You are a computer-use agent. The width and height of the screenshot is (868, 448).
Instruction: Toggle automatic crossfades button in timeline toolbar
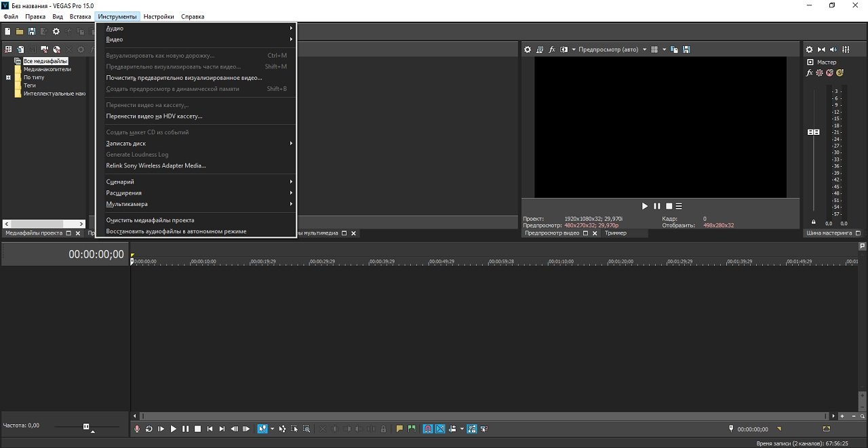[439, 429]
